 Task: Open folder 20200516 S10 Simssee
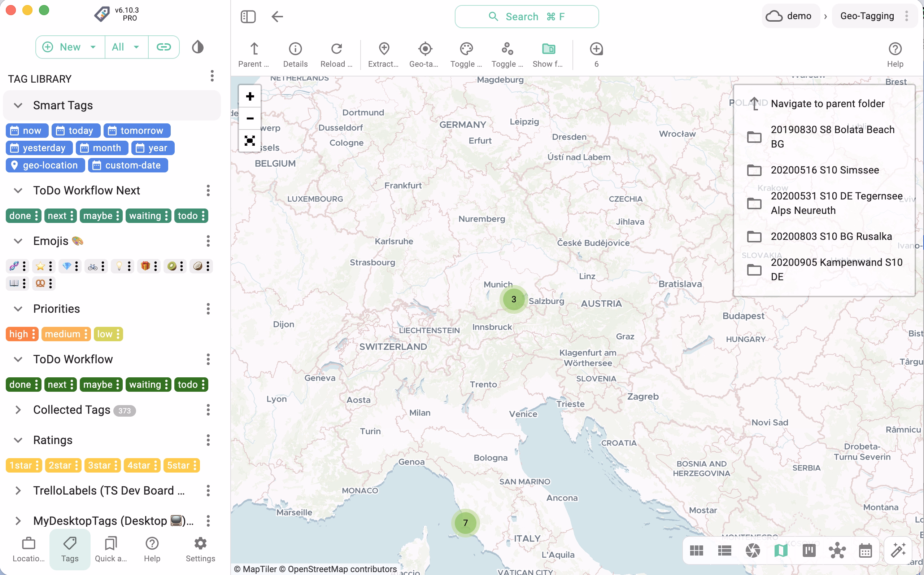click(824, 170)
